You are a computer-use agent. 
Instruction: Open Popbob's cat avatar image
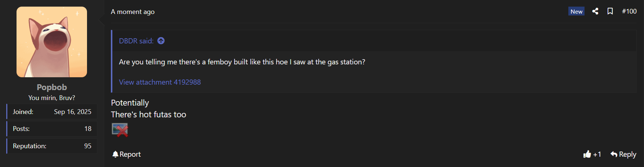[x=52, y=42]
